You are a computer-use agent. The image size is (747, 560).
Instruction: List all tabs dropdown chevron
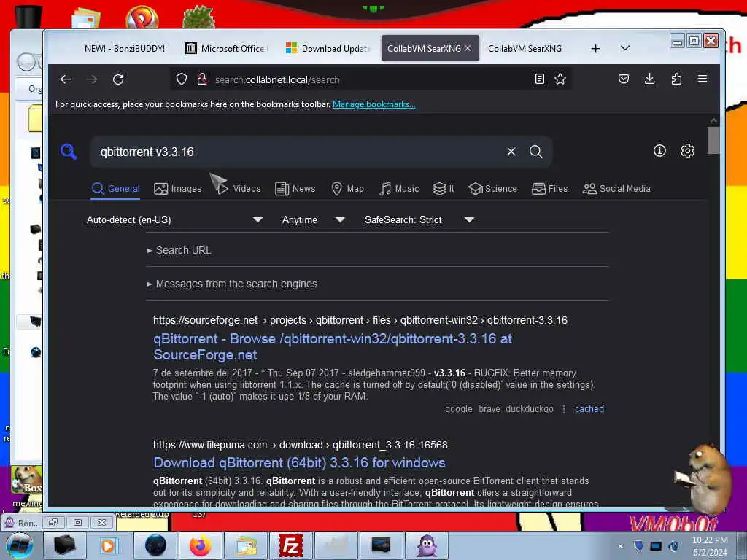(625, 48)
